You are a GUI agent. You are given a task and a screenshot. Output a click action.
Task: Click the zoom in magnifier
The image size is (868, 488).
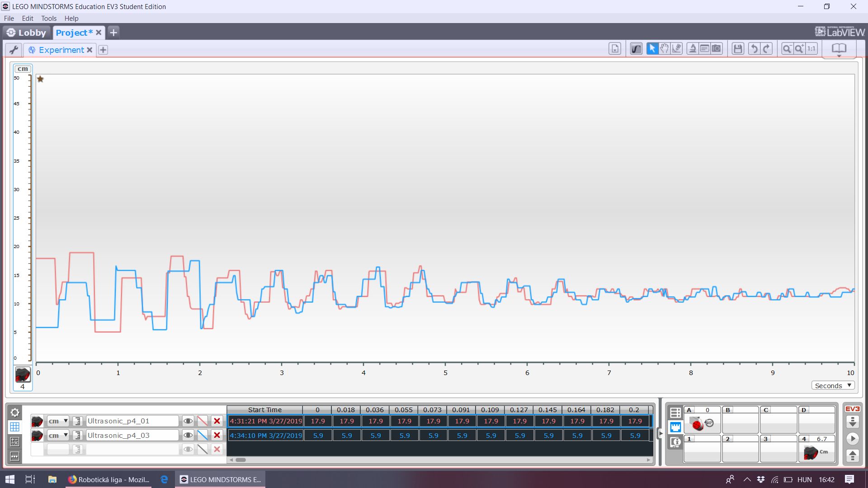pyautogui.click(x=799, y=49)
